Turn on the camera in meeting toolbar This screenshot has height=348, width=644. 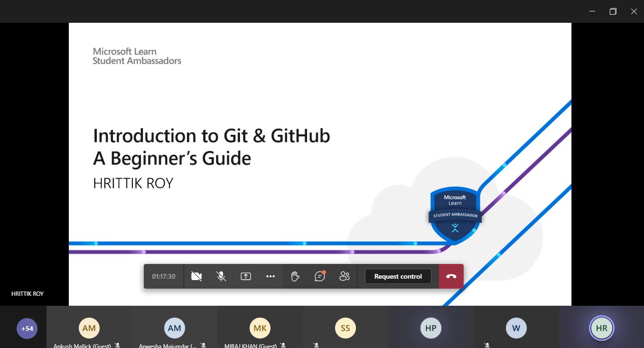pyautogui.click(x=196, y=276)
